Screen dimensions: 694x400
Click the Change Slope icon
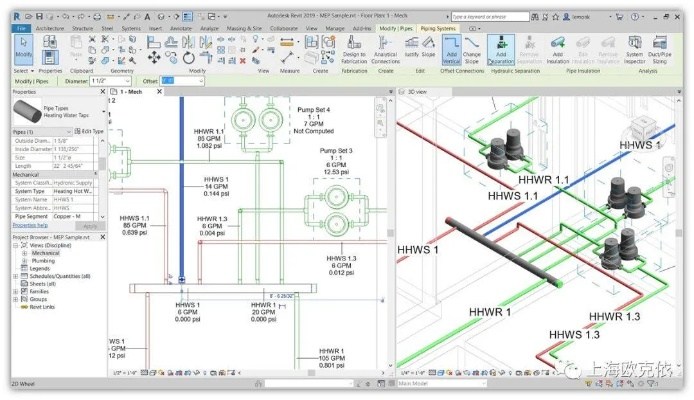(471, 48)
